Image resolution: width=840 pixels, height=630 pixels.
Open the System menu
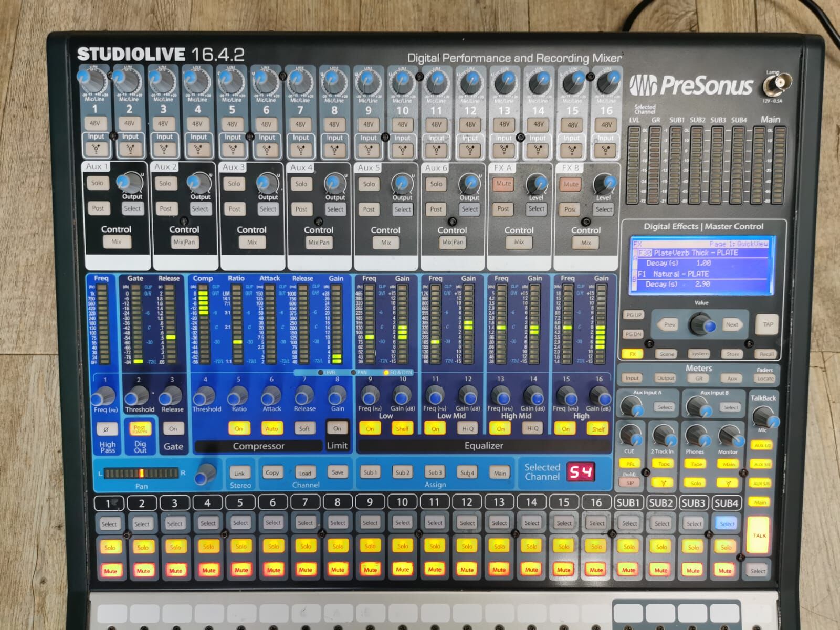coord(700,354)
